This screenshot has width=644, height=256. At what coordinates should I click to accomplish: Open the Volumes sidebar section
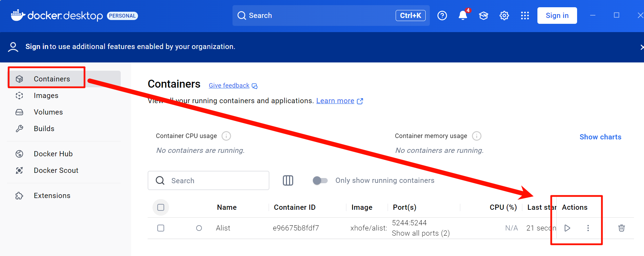[x=64, y=112]
